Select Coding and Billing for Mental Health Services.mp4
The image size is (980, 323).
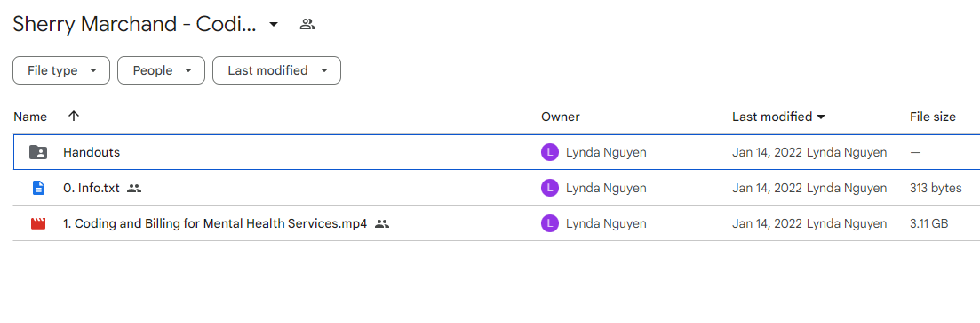tap(215, 223)
